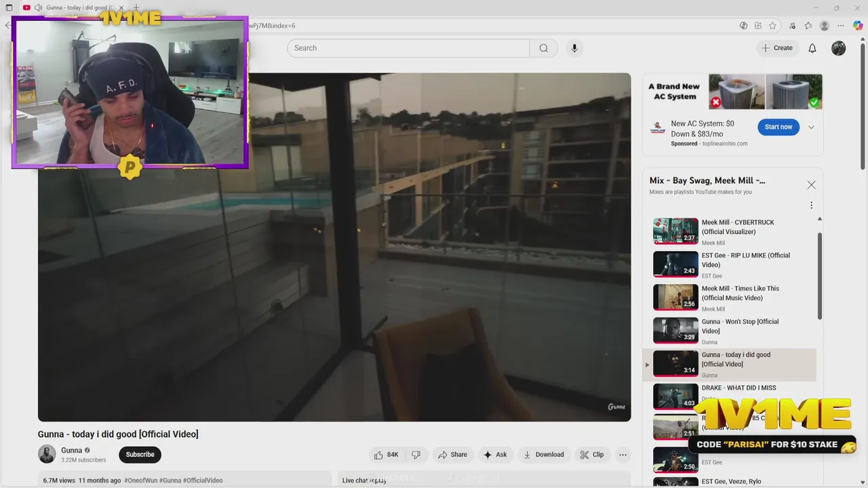Screen dimensions: 868x488
Task: Click the left-most icon inside the address bar
Action: [744, 26]
